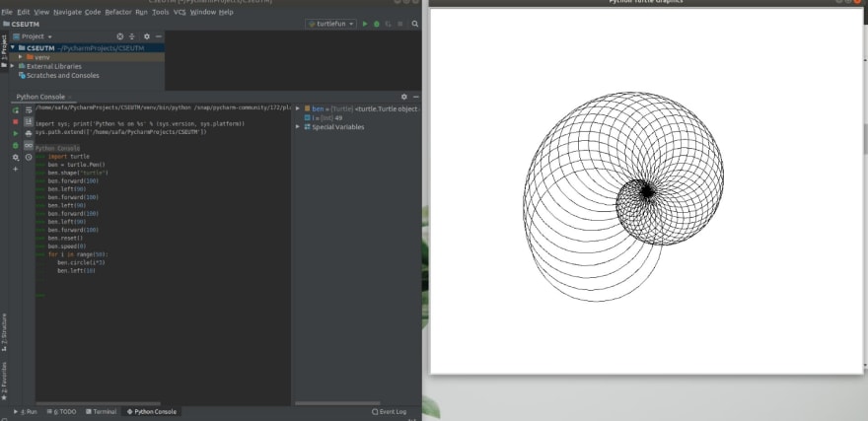Click the rerun console icon

pyautogui.click(x=16, y=110)
